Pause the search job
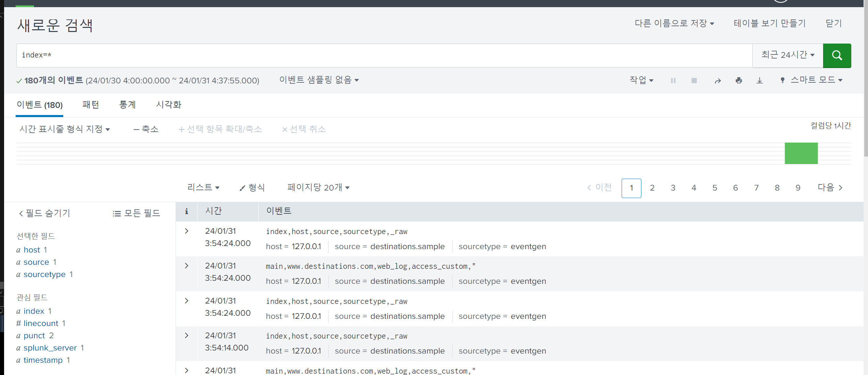 point(673,81)
